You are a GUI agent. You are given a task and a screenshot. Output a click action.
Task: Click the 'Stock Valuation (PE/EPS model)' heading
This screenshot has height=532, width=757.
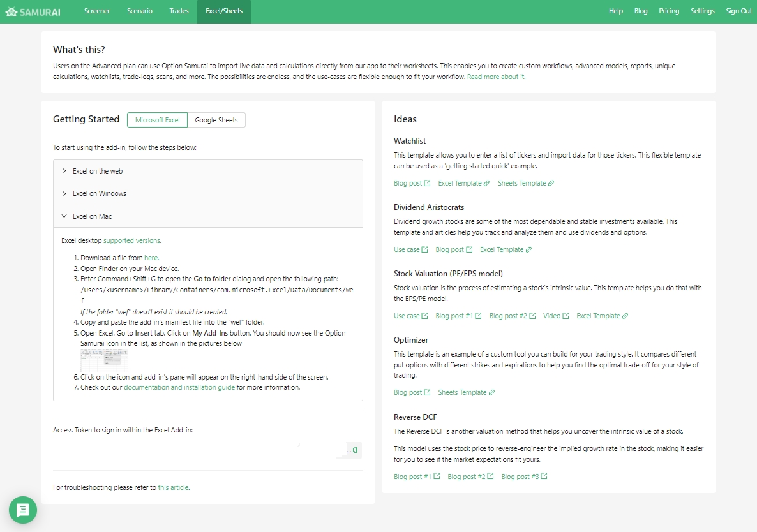(448, 274)
